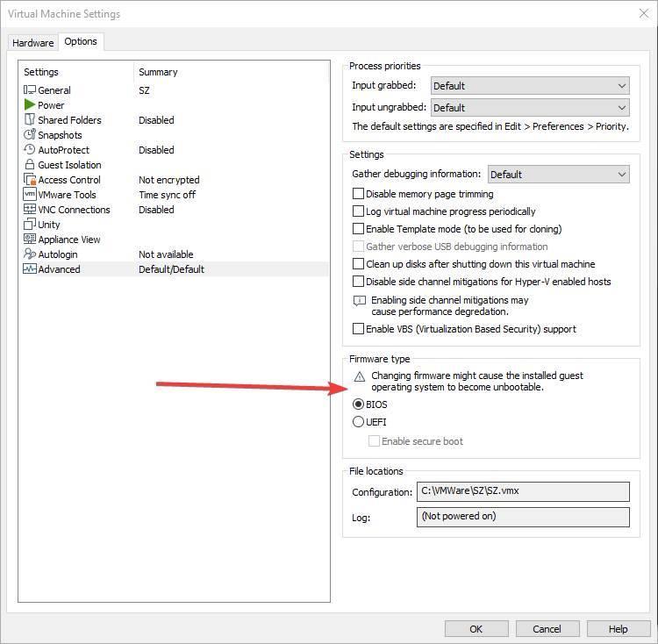Click the Shared Folders icon
This screenshot has width=658, height=644.
coord(29,119)
